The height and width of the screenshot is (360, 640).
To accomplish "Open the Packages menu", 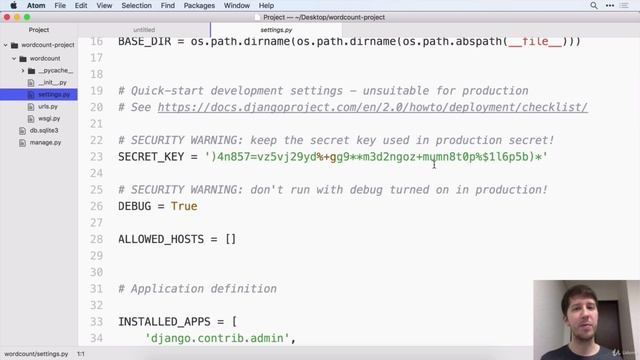I will [x=199, y=5].
